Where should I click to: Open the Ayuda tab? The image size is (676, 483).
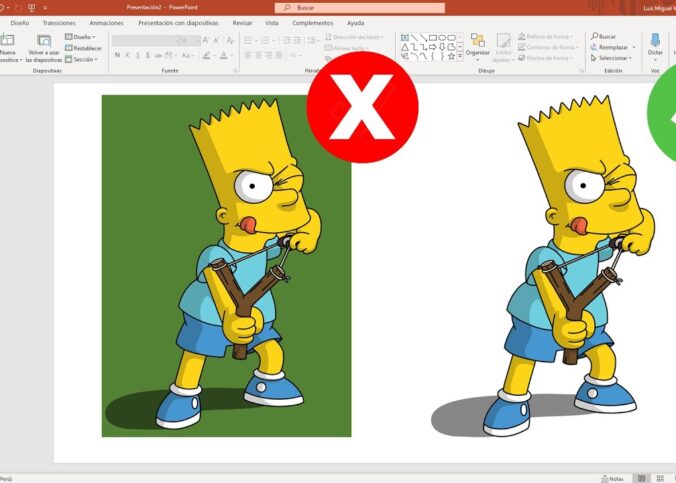[x=355, y=22]
